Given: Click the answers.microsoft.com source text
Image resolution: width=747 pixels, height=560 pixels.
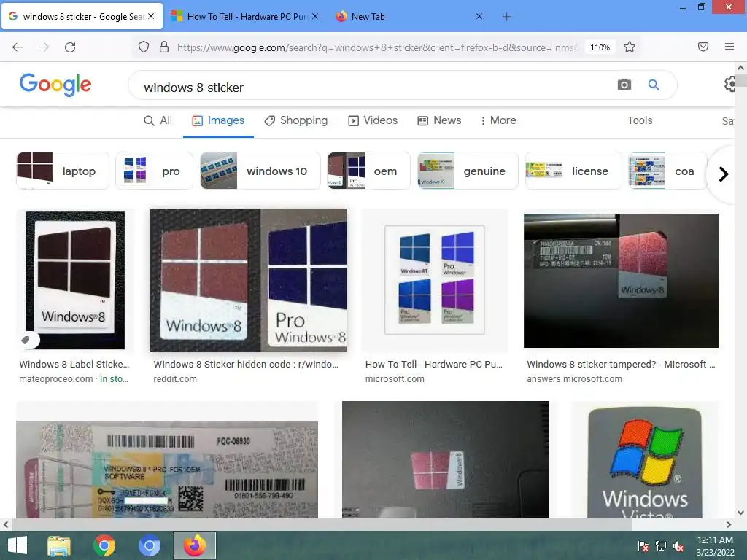Looking at the screenshot, I should point(575,379).
